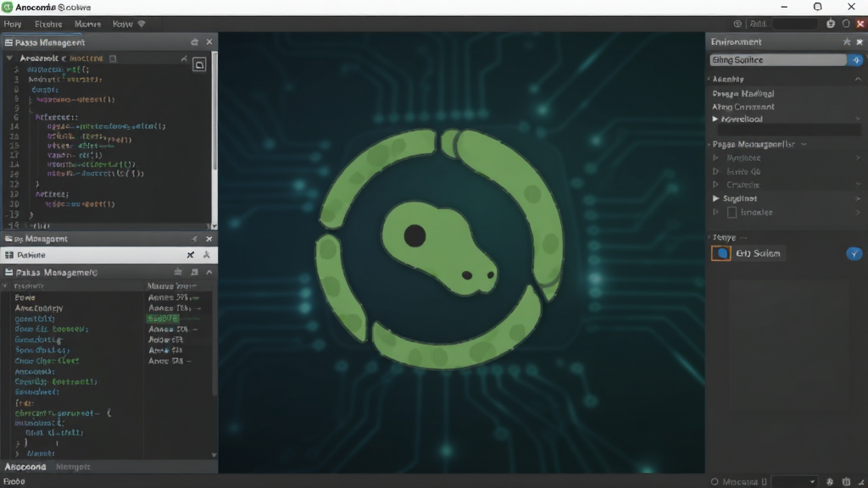Open the menu immediately left of the diamond icon

pyautogui.click(x=122, y=24)
